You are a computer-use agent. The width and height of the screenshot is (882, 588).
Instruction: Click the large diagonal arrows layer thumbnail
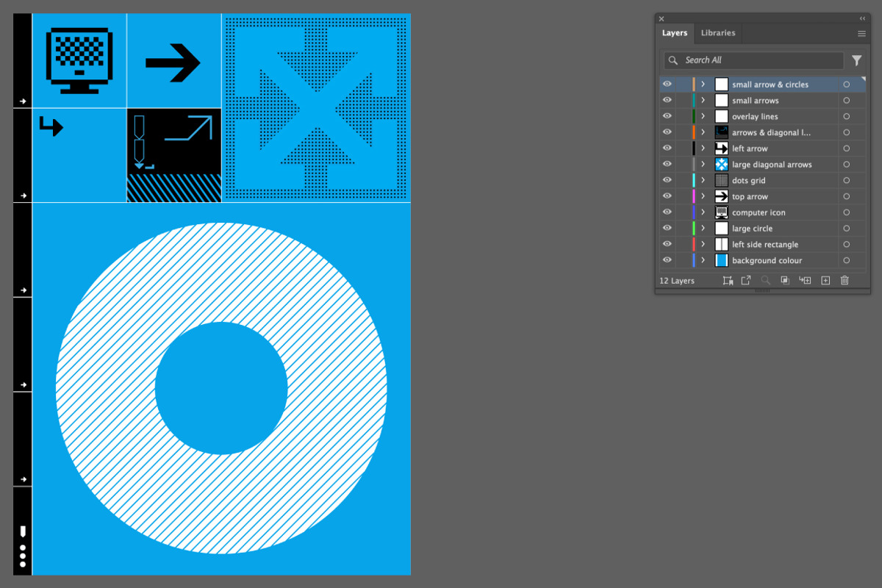click(722, 165)
